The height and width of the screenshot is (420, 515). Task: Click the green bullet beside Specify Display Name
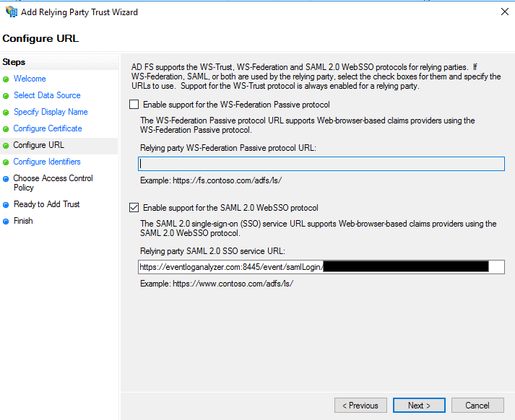tap(6, 113)
